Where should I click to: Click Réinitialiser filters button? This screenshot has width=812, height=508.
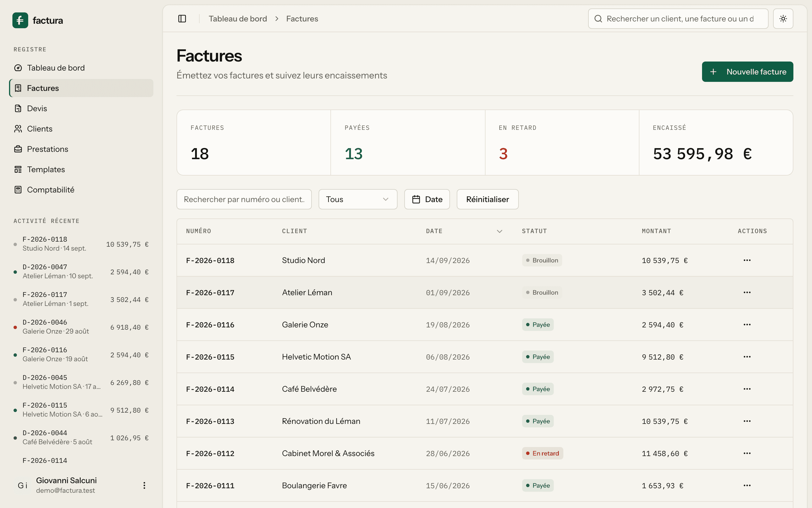coord(487,199)
